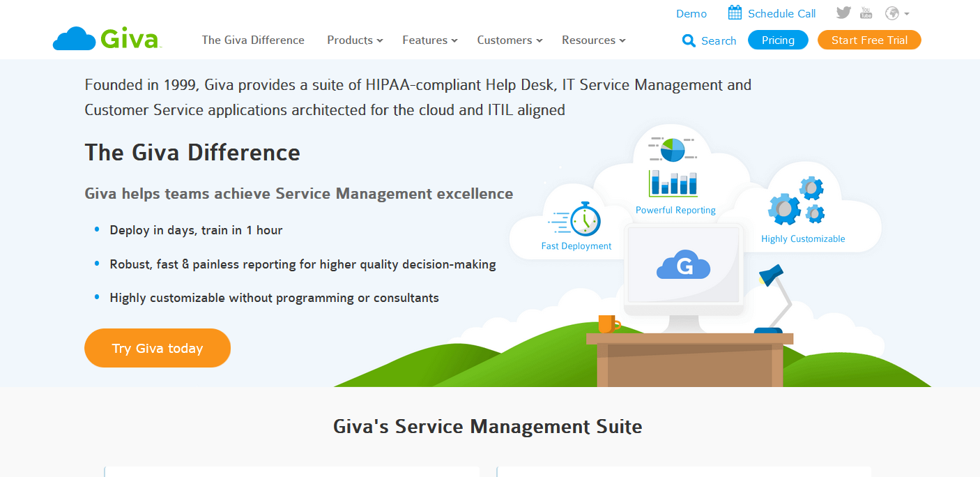Screen dimensions: 980x477
Task: Click 'Giva helps teams achieve Service Management excellence'
Action: click(x=299, y=194)
